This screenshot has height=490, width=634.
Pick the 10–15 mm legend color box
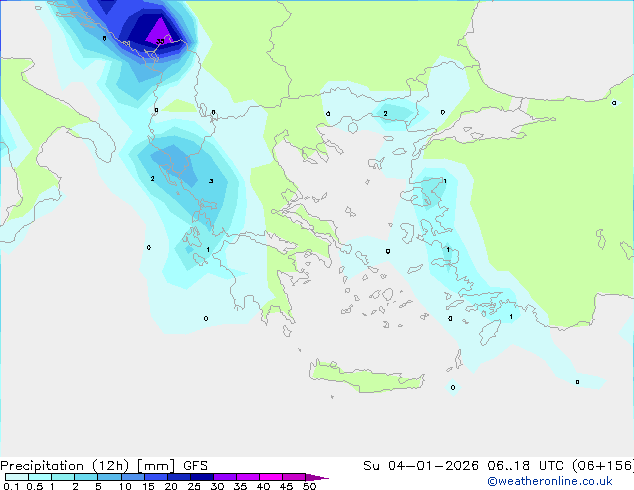(132, 477)
